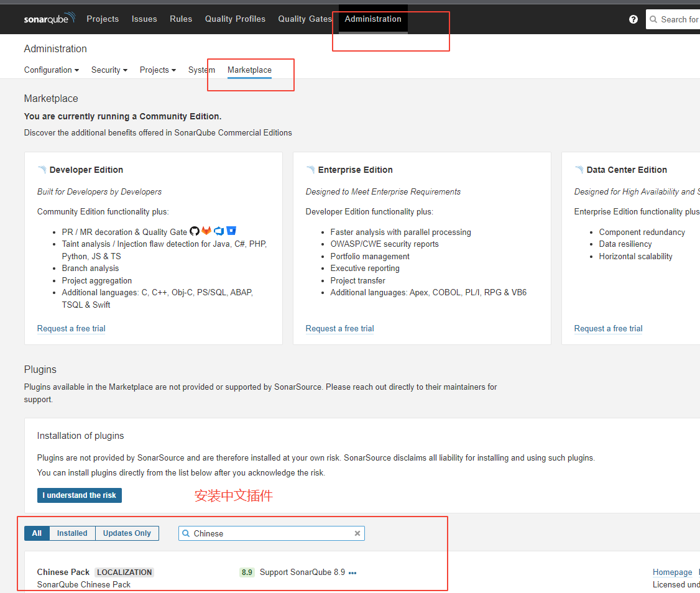Click the SonarQube Chinese Pack description
The height and width of the screenshot is (593, 700).
[x=84, y=584]
